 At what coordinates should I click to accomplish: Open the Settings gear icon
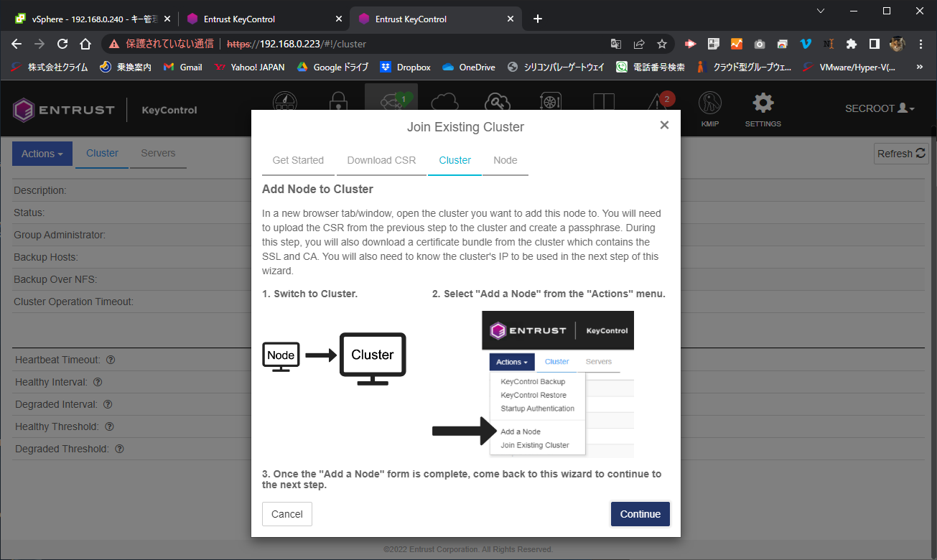coord(763,109)
